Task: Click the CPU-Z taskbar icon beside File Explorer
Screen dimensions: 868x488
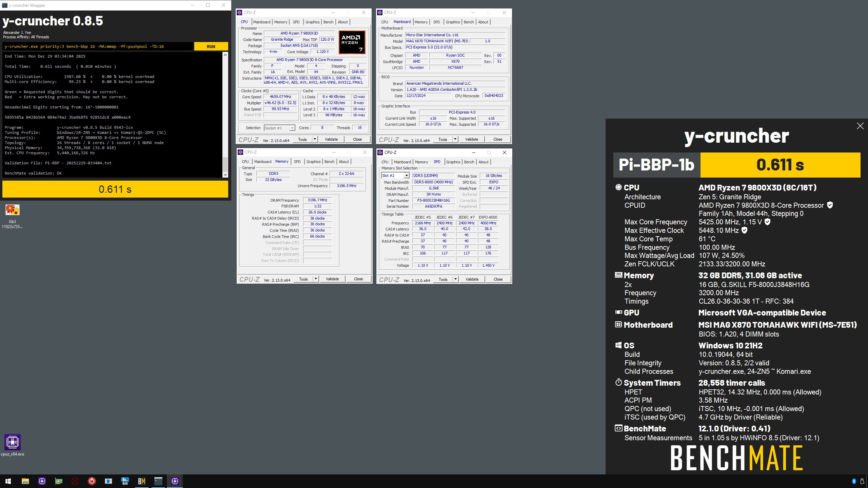Action: (42, 481)
